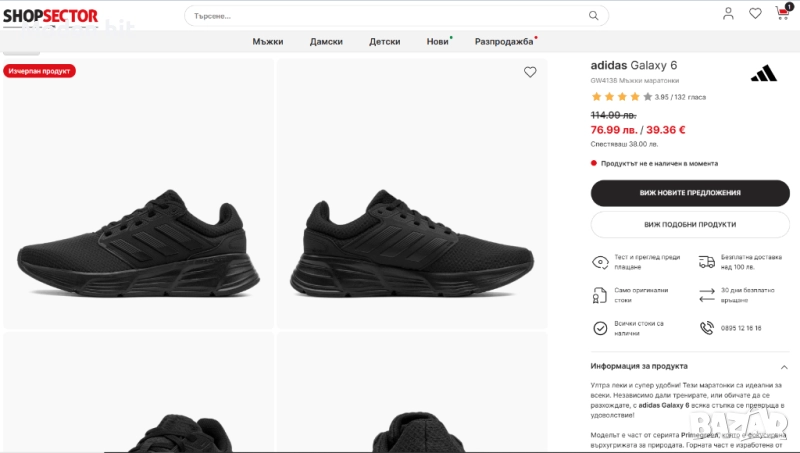Open the wishlist heart in header
This screenshot has width=800, height=453.
tap(755, 14)
